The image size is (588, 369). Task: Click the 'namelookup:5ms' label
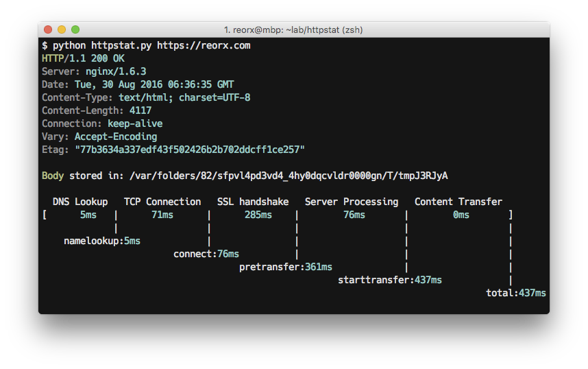(102, 241)
